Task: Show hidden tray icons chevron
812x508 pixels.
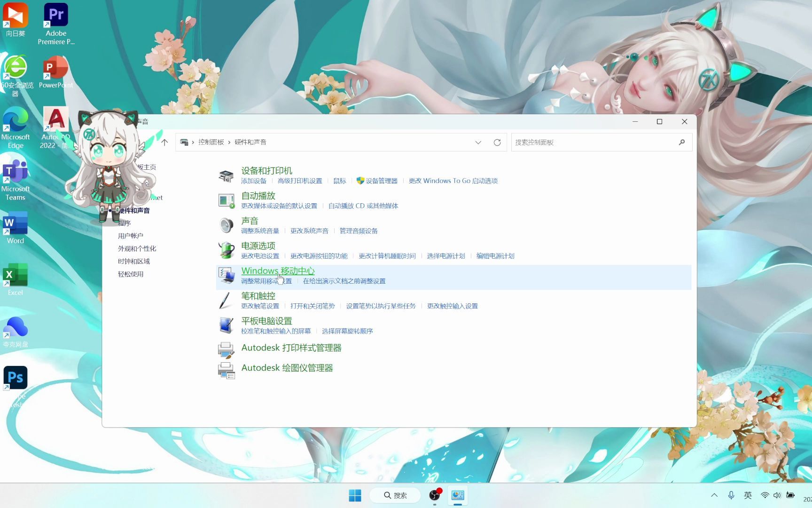Action: tap(714, 495)
